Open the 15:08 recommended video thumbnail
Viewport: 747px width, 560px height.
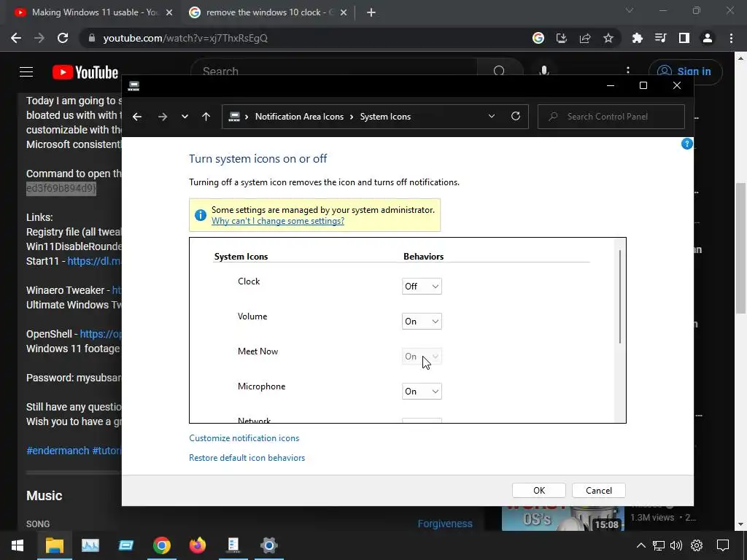(x=562, y=518)
